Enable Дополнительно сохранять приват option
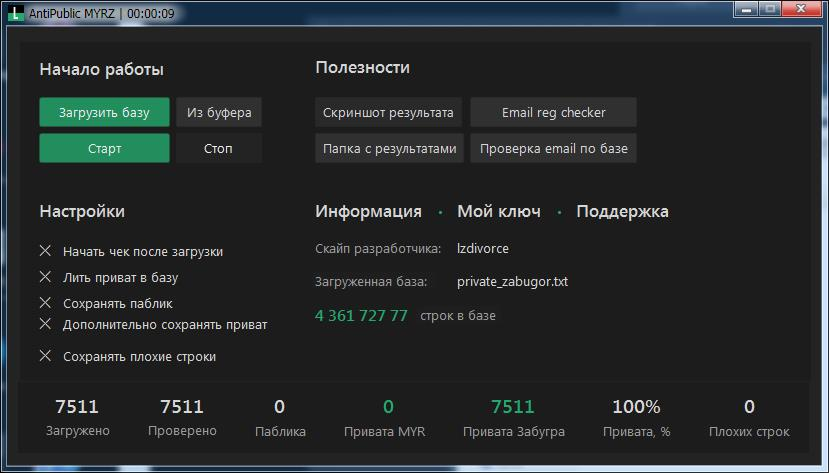The width and height of the screenshot is (829, 473). pos(45,324)
